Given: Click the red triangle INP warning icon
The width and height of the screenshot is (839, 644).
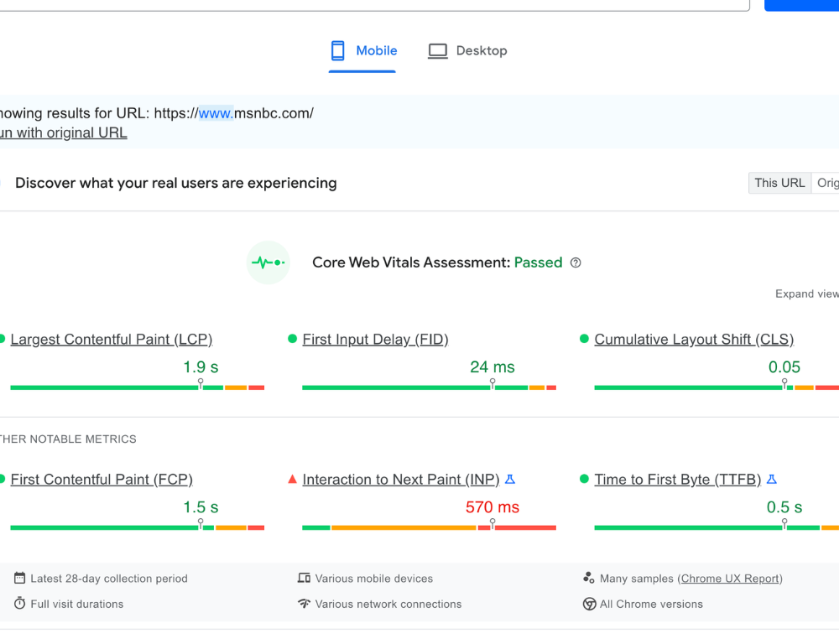Looking at the screenshot, I should click(x=292, y=480).
